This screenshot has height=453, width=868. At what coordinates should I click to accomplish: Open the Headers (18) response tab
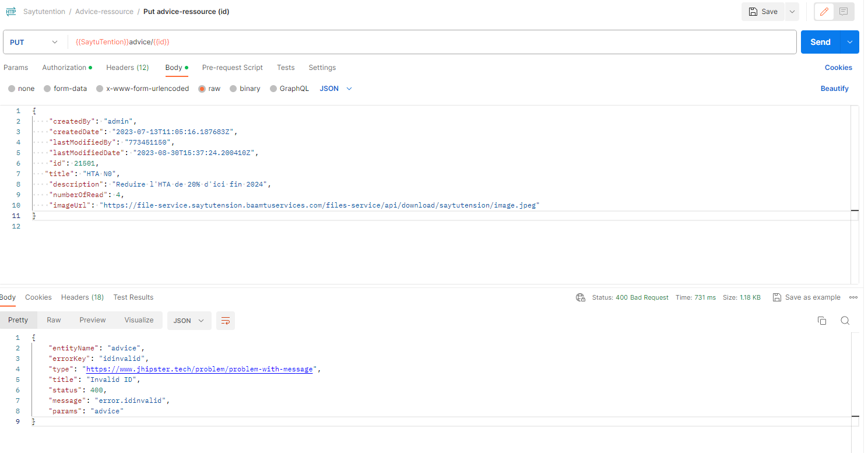tap(82, 297)
